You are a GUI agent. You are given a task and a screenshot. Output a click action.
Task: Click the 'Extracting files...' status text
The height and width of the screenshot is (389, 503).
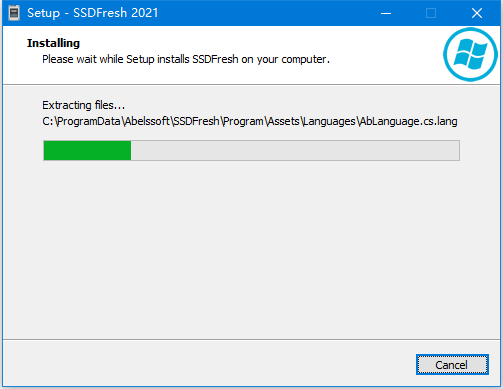pyautogui.click(x=83, y=105)
